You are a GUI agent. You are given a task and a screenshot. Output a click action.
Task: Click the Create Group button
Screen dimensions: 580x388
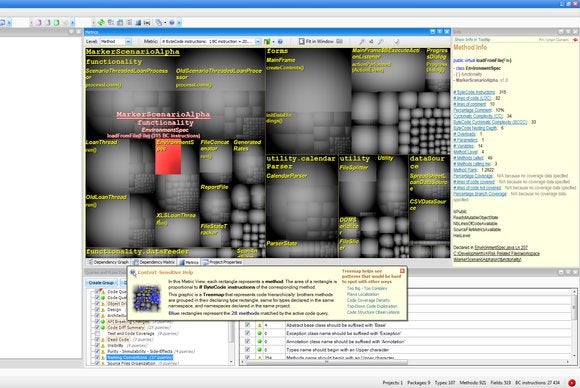[101, 283]
